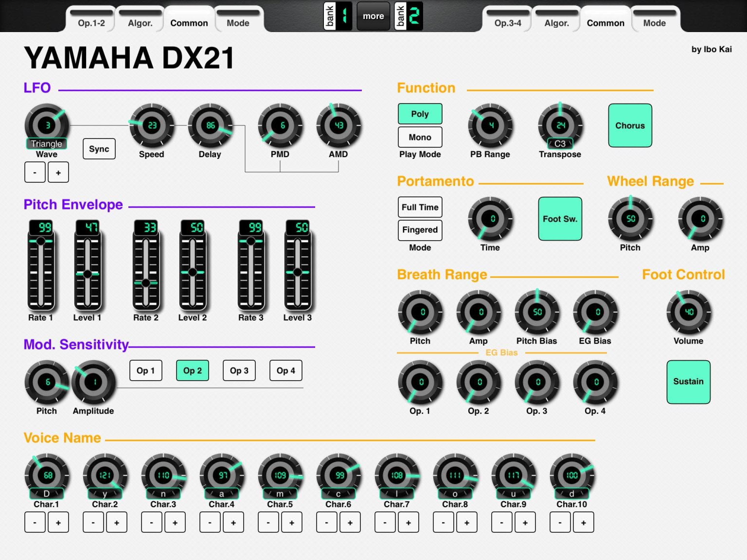
Task: Click the Mod. Sensitivity Amplitude knob
Action: (93, 382)
